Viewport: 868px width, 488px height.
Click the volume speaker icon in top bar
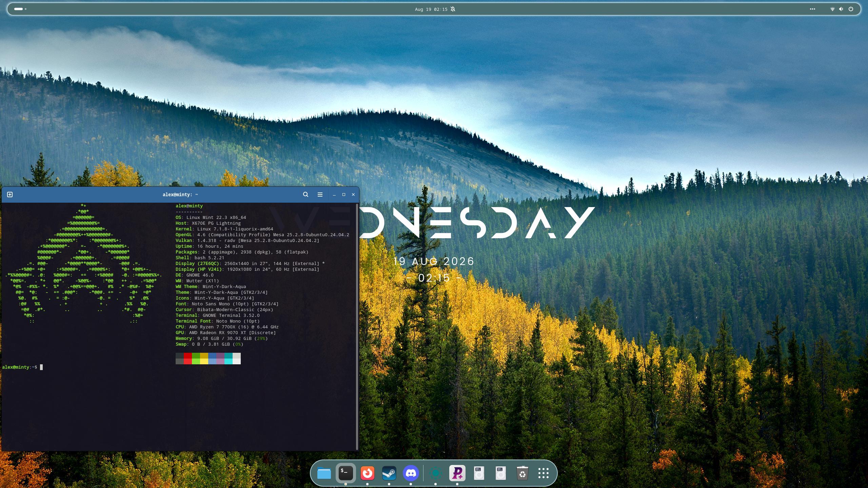point(841,9)
